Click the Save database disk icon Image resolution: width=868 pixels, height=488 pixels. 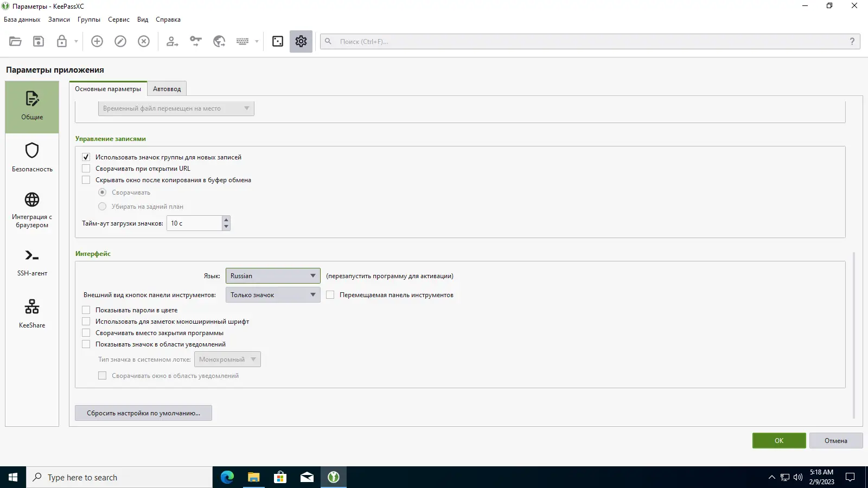[x=39, y=41]
